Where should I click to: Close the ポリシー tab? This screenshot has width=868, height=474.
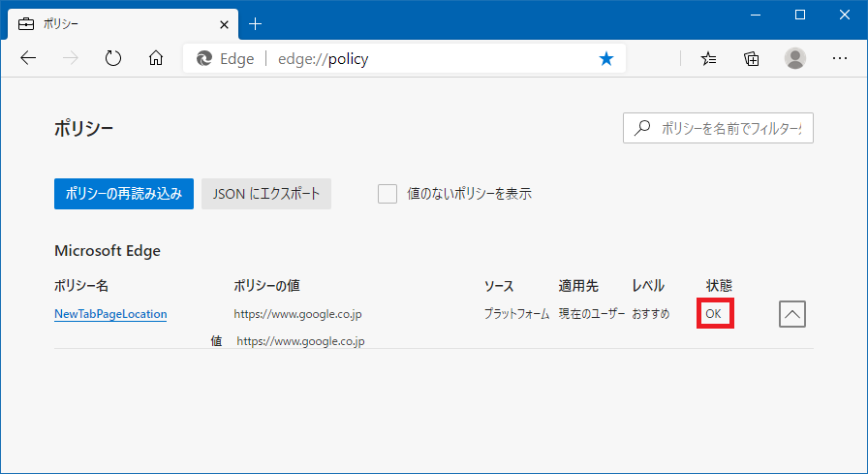(224, 24)
